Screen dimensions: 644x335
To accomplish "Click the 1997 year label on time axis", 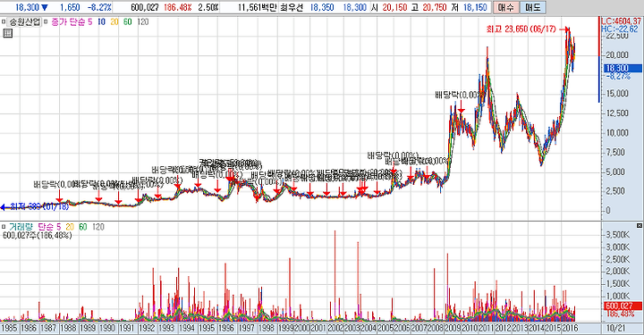I will [246, 328].
